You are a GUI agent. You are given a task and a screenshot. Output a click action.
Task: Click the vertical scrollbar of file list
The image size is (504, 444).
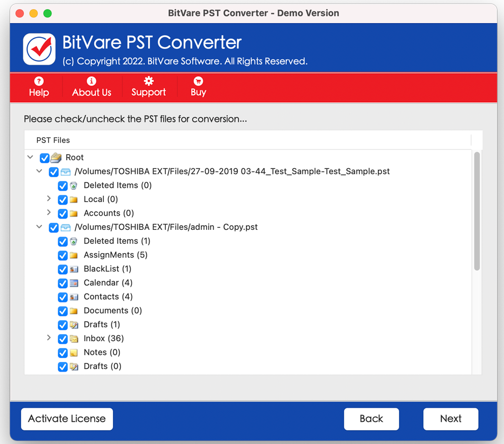pyautogui.click(x=477, y=212)
